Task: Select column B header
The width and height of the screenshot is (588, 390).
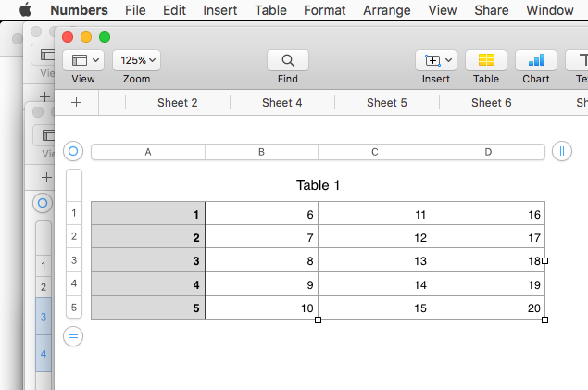Action: 261,152
